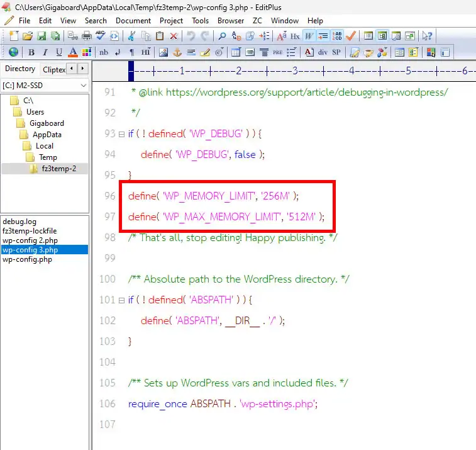Go to line number icon
This screenshot has width=476, height=450.
(x=264, y=36)
